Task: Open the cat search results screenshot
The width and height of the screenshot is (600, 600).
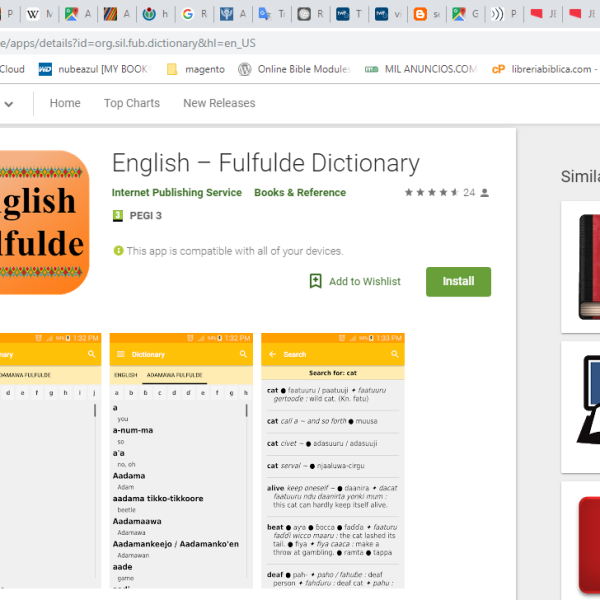Action: click(x=333, y=460)
